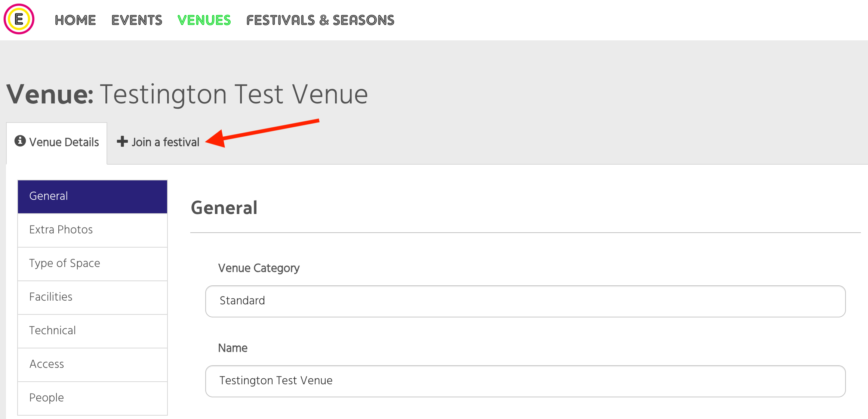Open the HOME menu item

tap(75, 20)
